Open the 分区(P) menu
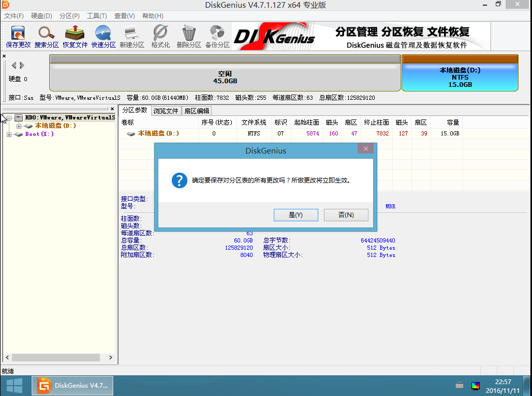This screenshot has height=396, width=532. click(69, 16)
